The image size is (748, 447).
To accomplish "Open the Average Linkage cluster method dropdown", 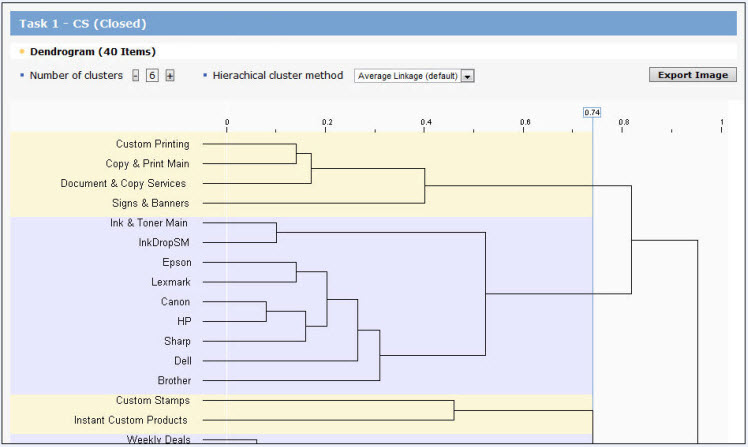I will pos(414,76).
